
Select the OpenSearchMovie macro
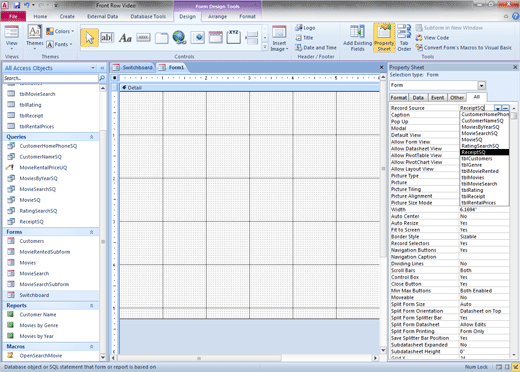pos(41,356)
